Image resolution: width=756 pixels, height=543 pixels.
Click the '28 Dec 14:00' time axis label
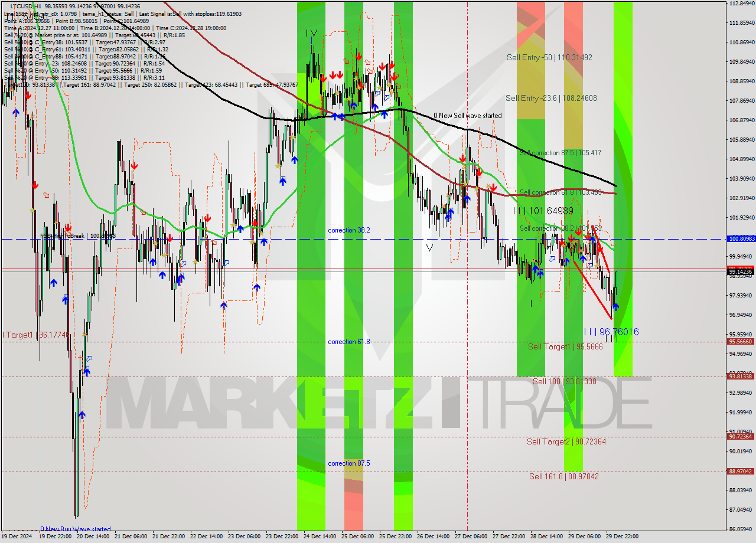pyautogui.click(x=546, y=537)
